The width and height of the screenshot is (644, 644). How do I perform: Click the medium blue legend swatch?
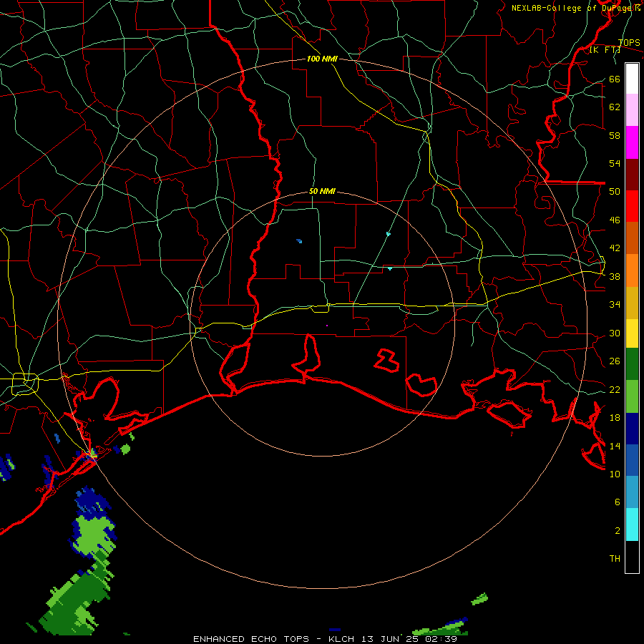632,460
